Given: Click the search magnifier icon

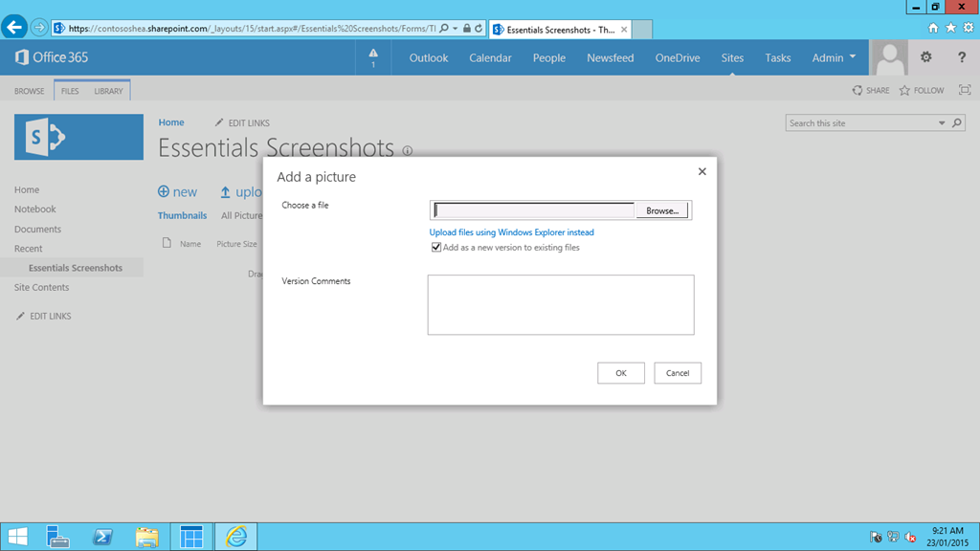Looking at the screenshot, I should click(957, 123).
